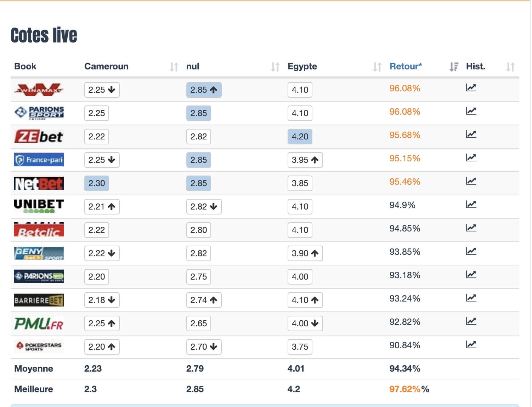Click the 95.68% return value
This screenshot has width=532, height=407.
coord(405,135)
